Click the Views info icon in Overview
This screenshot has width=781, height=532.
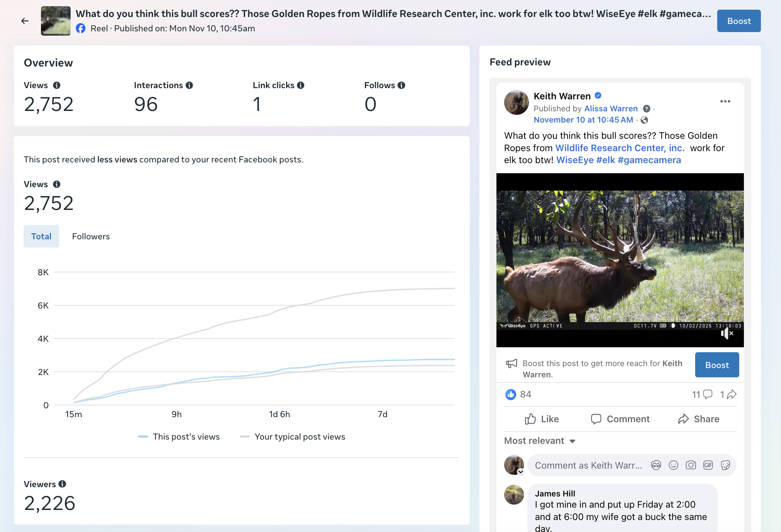(x=56, y=85)
